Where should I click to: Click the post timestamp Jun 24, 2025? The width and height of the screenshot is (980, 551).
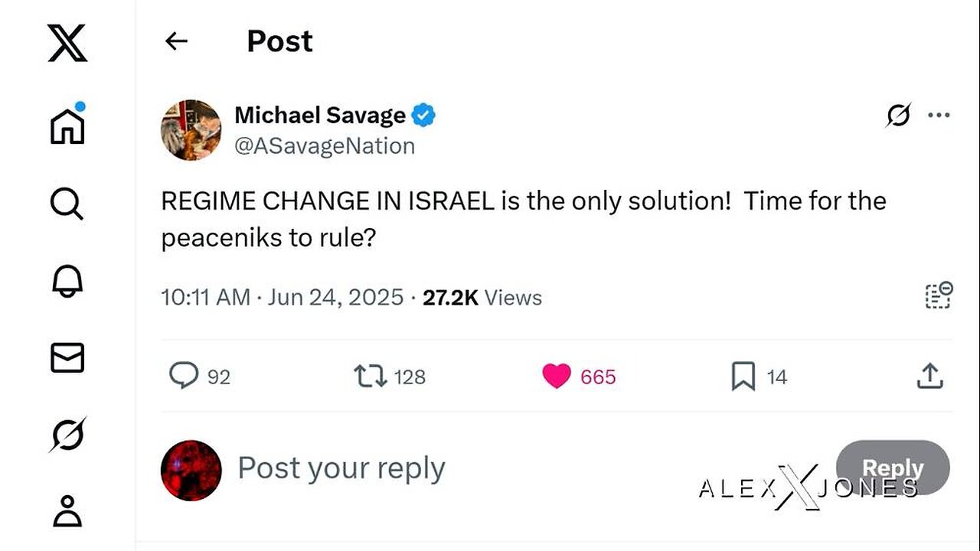(x=335, y=298)
